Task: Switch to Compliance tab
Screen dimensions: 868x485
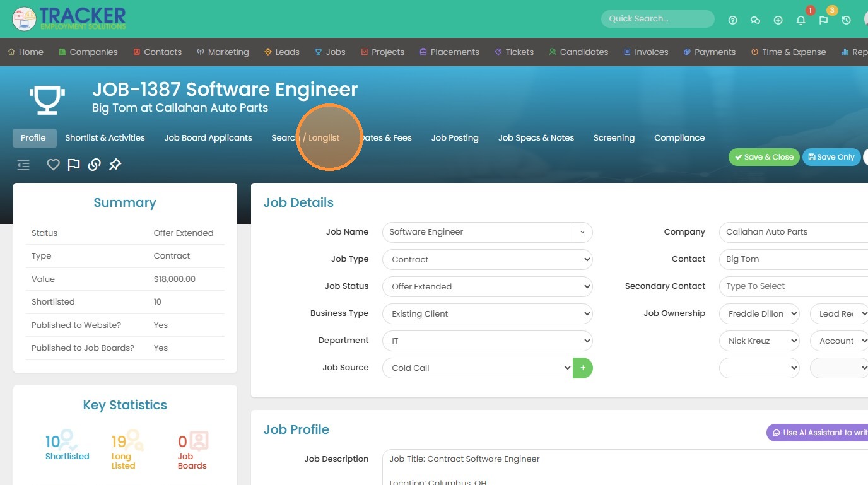Action: coord(679,137)
